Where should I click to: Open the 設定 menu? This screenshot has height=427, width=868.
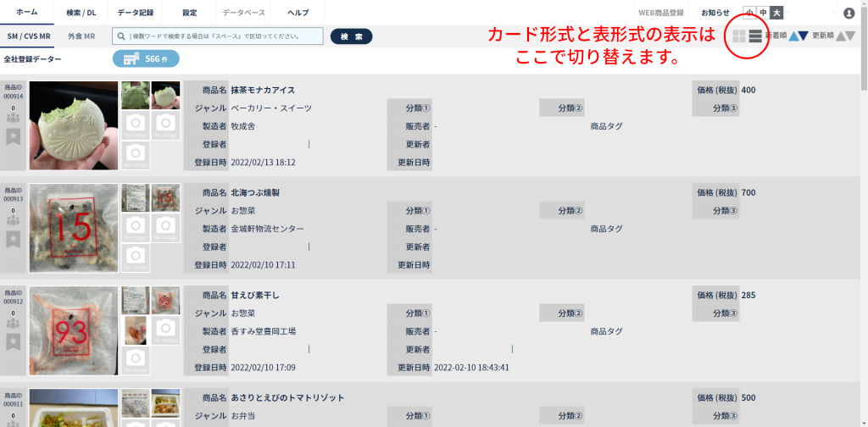(x=189, y=12)
